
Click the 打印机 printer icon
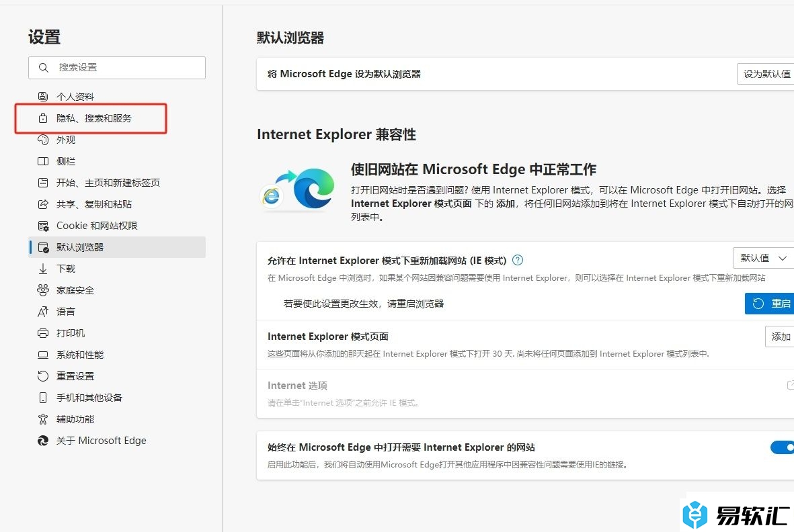43,333
